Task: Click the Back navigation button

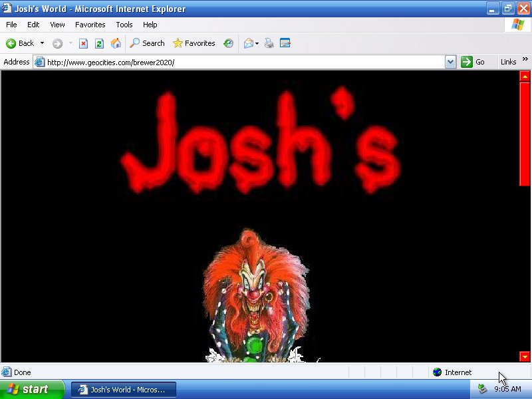Action: point(20,43)
